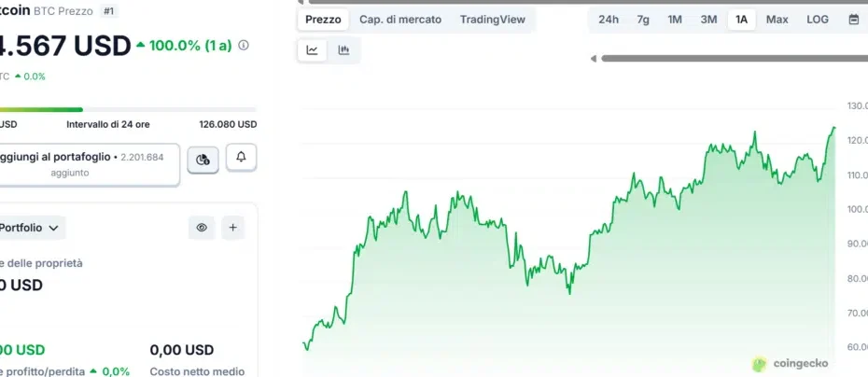Click info icon beside 100.0% (1a)
This screenshot has height=377, width=868.
pos(244,45)
